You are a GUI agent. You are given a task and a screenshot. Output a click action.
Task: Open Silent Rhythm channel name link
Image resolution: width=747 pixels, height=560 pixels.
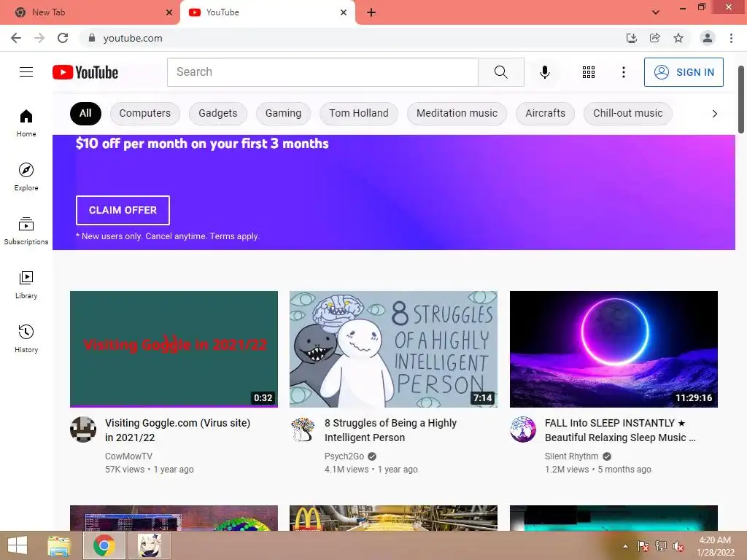coord(571,456)
